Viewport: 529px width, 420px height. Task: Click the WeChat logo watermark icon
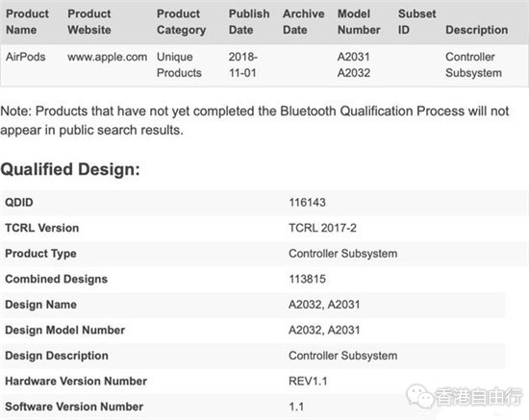click(x=419, y=396)
